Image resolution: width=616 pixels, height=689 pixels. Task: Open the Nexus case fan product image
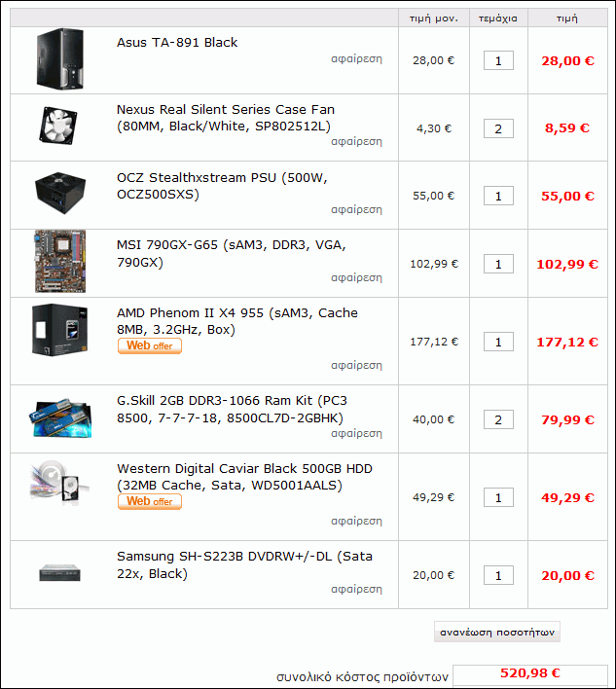[x=58, y=126]
